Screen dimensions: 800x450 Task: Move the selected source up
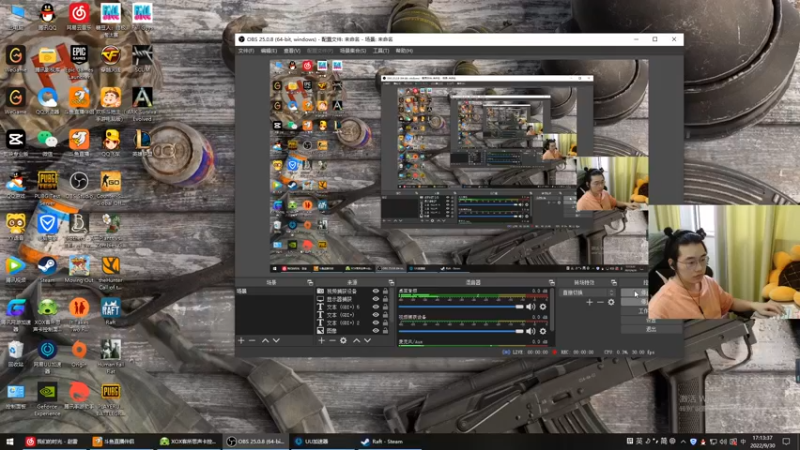tap(357, 340)
